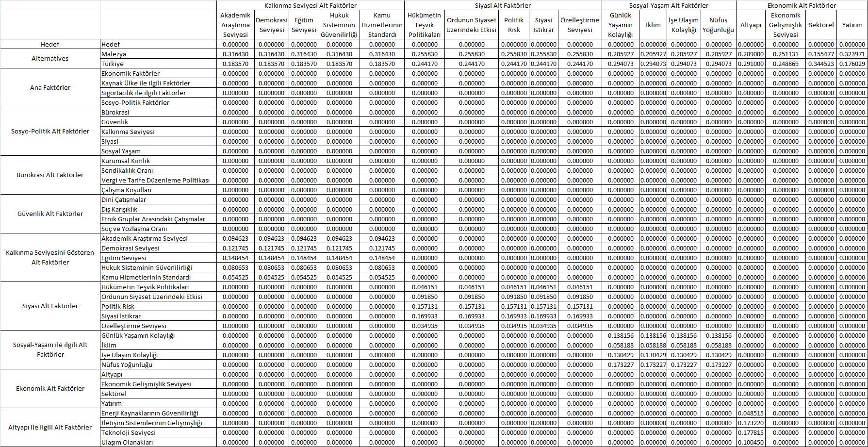Select Malezya's value under Politik Risk column
Image resolution: width=868 pixels, height=447 pixels.
514,54
